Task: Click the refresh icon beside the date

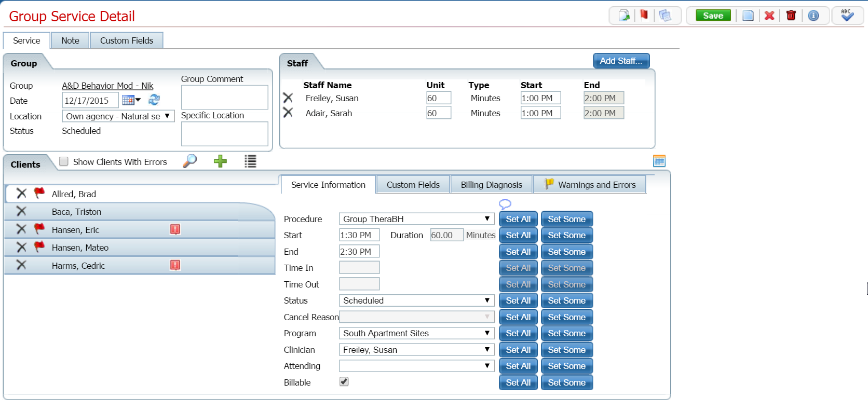Action: coord(154,100)
